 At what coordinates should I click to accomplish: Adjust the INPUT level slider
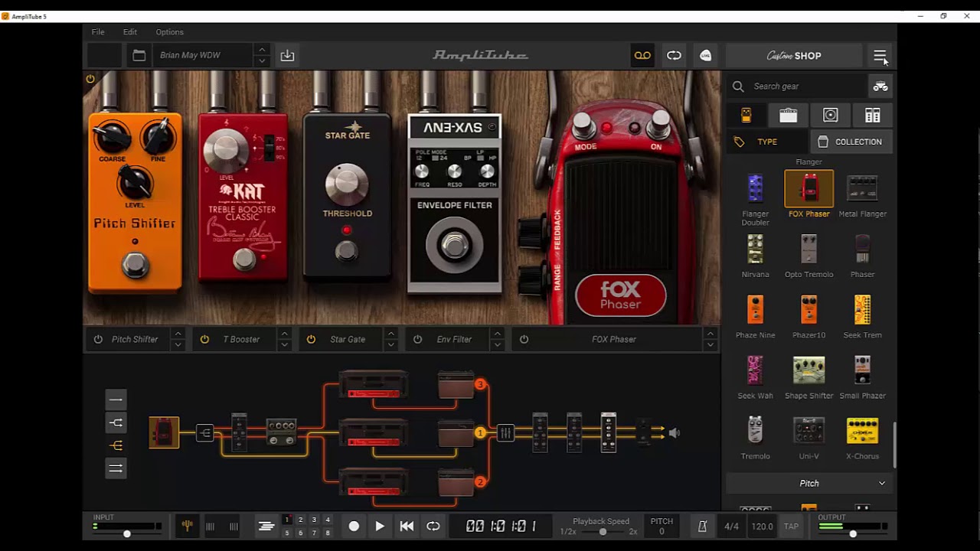127,533
